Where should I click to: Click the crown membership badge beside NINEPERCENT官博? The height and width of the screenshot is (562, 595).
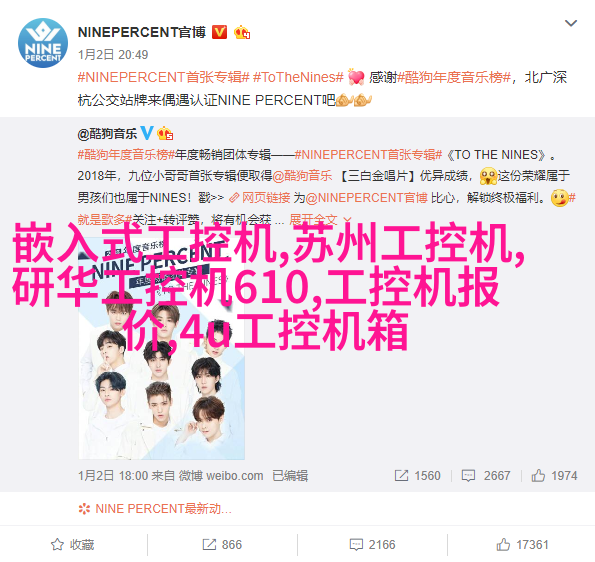pos(242,33)
